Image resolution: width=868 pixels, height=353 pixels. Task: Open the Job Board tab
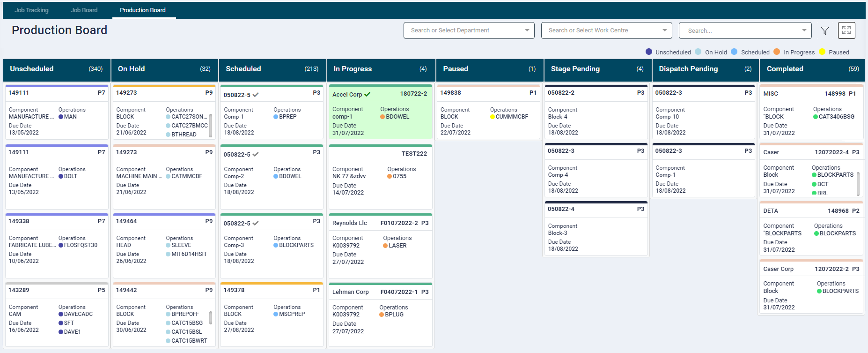click(x=84, y=10)
